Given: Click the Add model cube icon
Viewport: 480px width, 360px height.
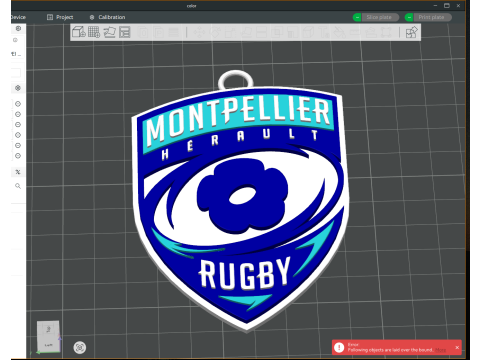Looking at the screenshot, I should tap(79, 32).
